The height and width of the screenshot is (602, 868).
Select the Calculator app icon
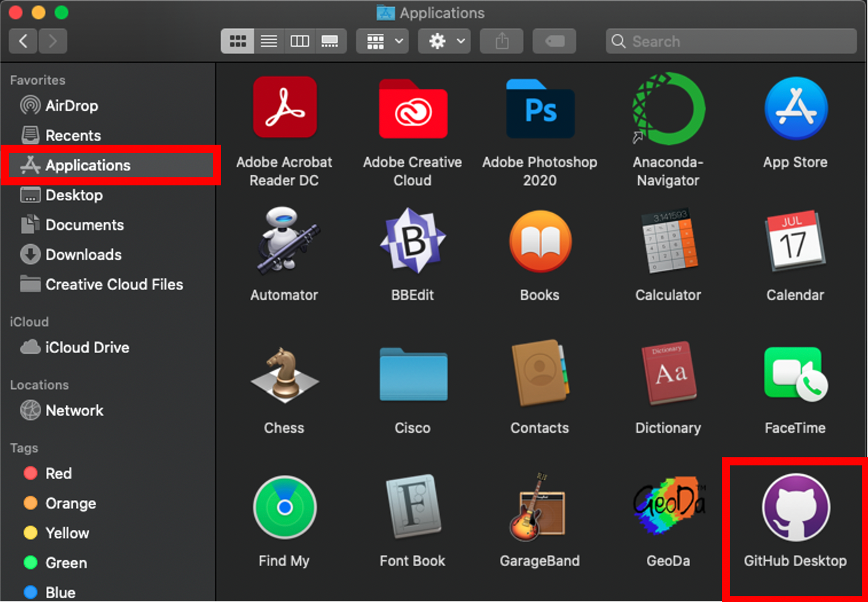(x=668, y=241)
